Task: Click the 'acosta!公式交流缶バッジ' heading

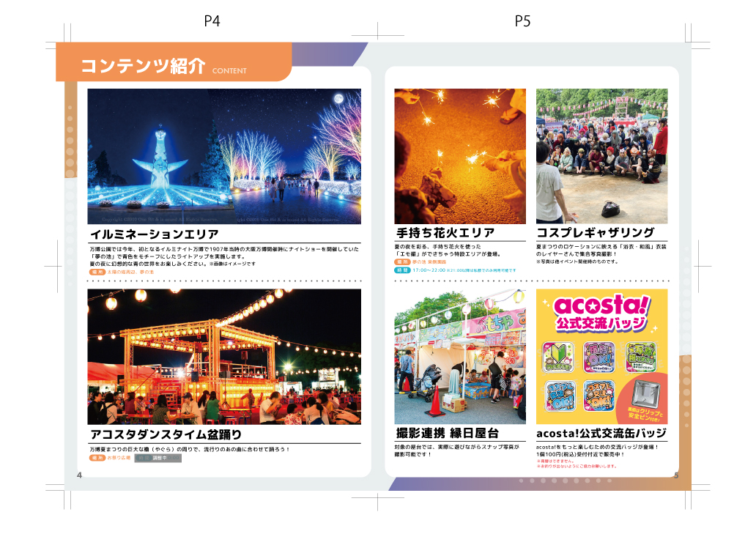Action: tap(601, 433)
